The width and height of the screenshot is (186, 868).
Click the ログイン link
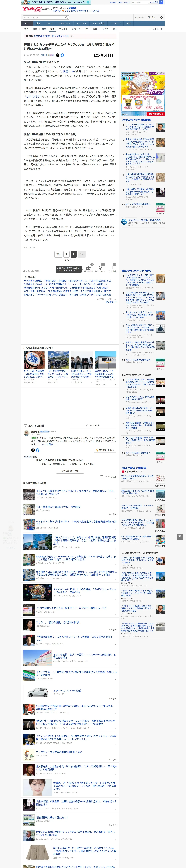click(57, 11)
